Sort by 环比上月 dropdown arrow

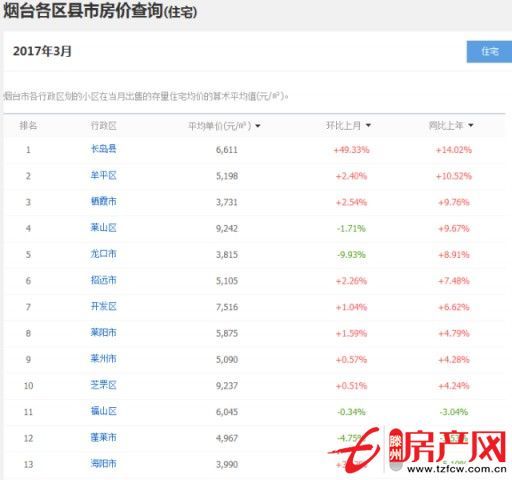point(368,125)
